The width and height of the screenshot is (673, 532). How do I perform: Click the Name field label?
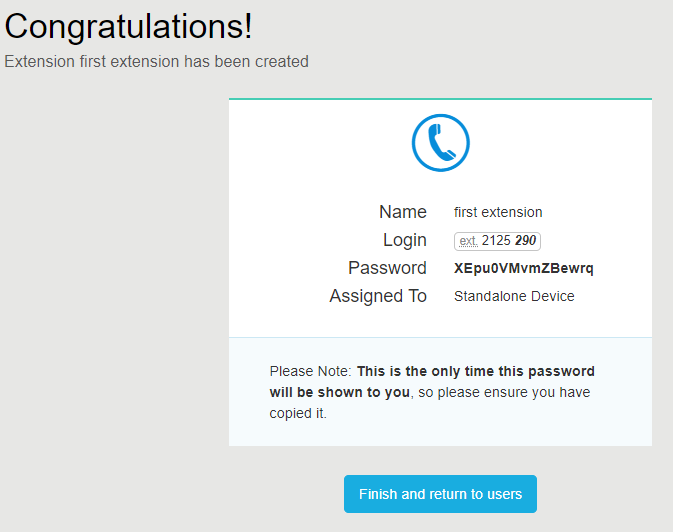[x=402, y=212]
